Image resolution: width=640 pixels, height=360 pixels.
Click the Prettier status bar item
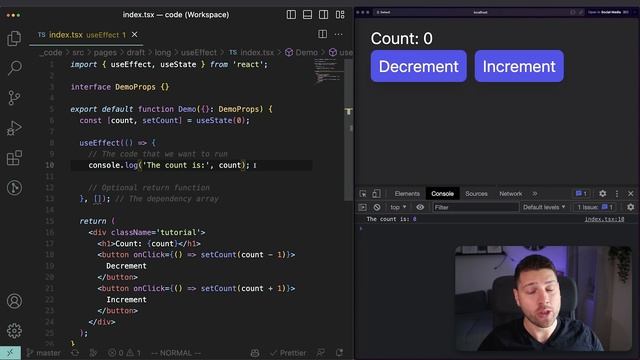click(x=288, y=353)
